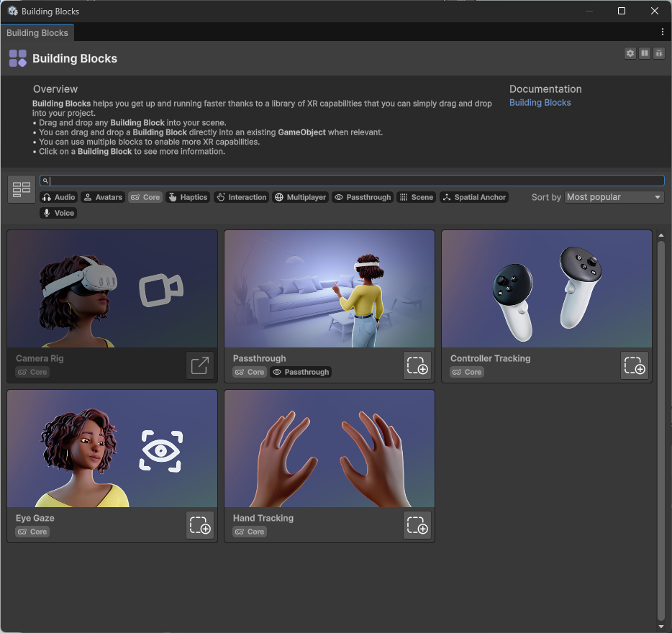Open the Building Blocks documentation link
Screen dimensions: 672x633
[540, 102]
